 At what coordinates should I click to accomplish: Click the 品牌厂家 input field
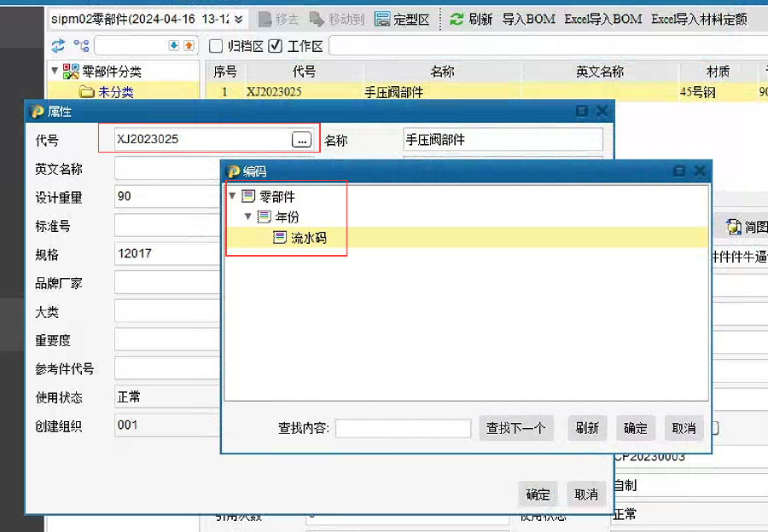(167, 282)
